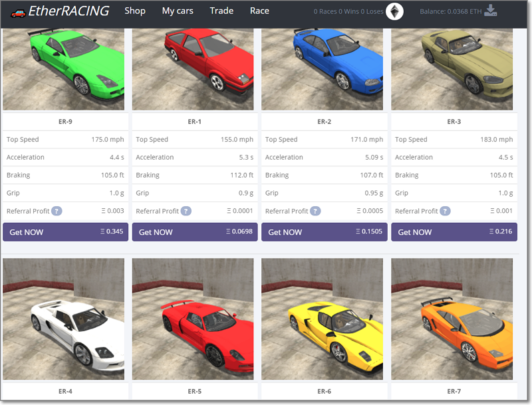Click the Ethereum diamond logo icon
This screenshot has width=532, height=405.
click(394, 11)
